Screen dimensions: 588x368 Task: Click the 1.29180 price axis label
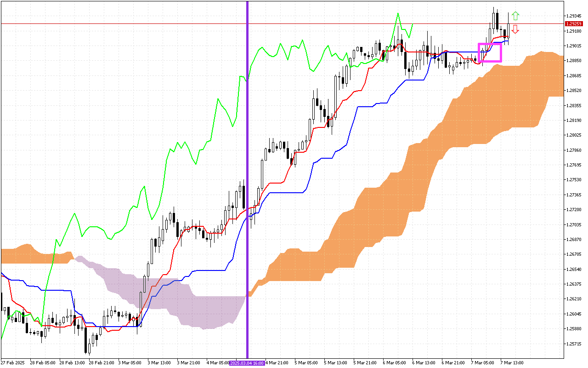pyautogui.click(x=575, y=31)
